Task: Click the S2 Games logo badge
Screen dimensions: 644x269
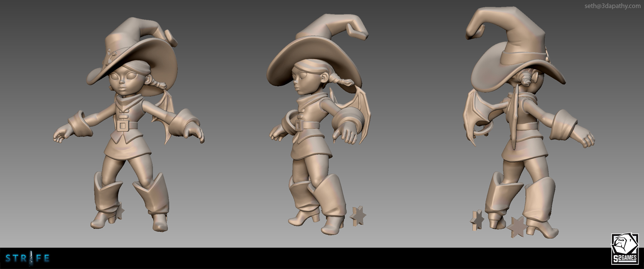Action: click(x=624, y=249)
